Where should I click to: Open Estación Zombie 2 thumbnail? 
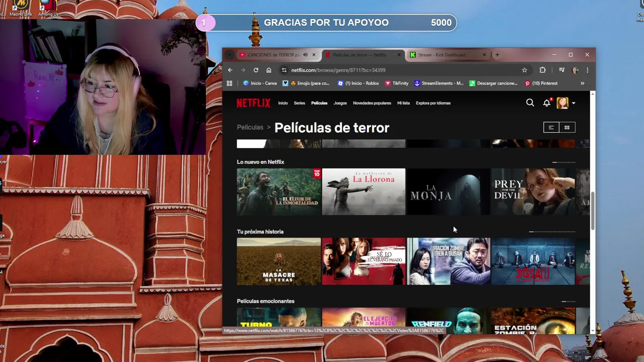[533, 320]
